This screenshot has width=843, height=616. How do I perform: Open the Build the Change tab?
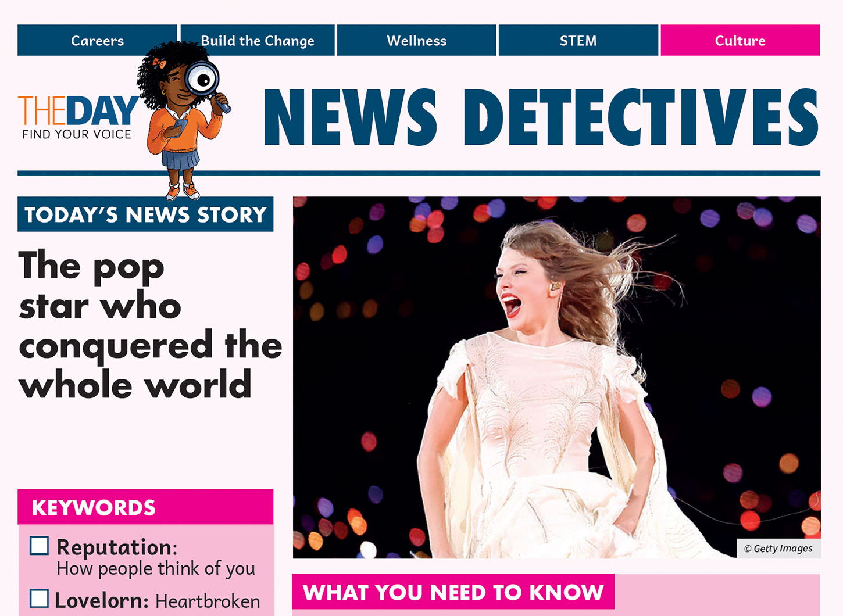pos(258,41)
